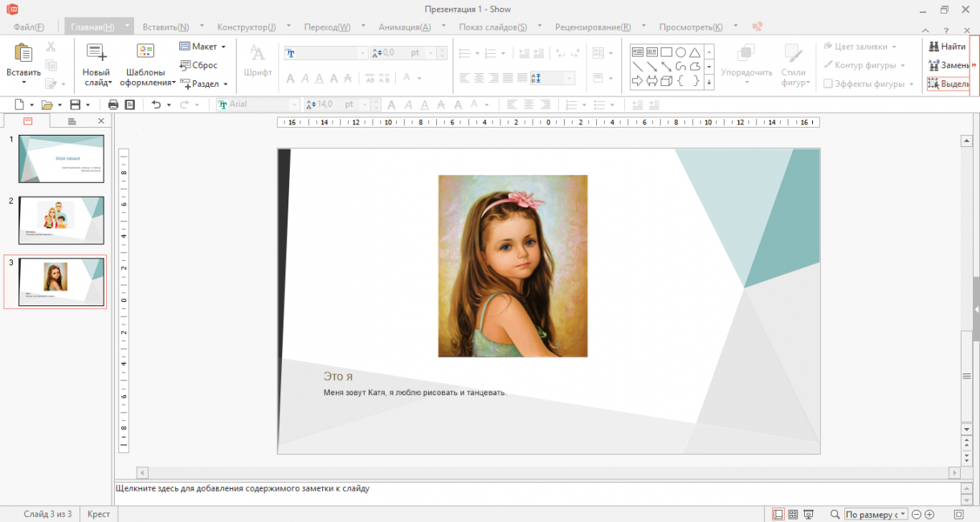Image resolution: width=980 pixels, height=522 pixels.
Task: Open the design templates (Шаблоны оформления) gallery
Action: pyautogui.click(x=146, y=54)
